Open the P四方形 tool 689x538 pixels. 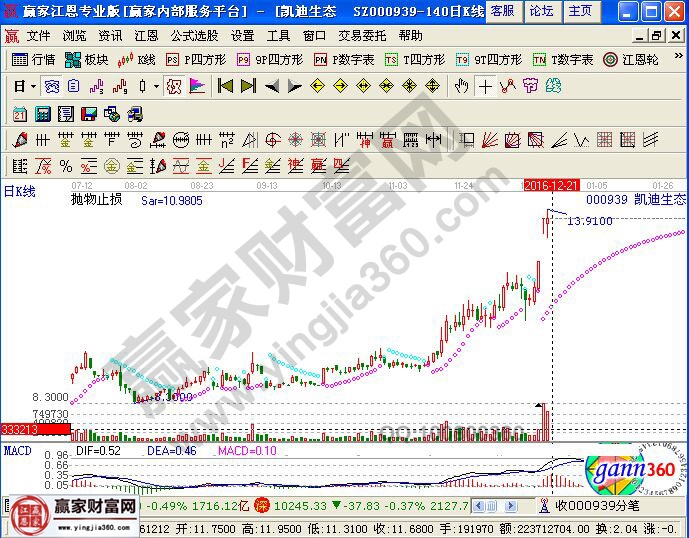(195, 60)
